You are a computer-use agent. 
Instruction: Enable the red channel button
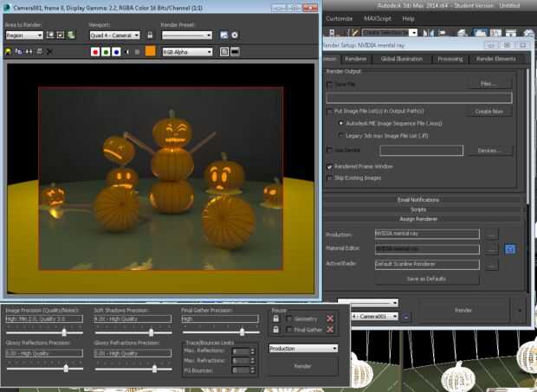click(95, 52)
